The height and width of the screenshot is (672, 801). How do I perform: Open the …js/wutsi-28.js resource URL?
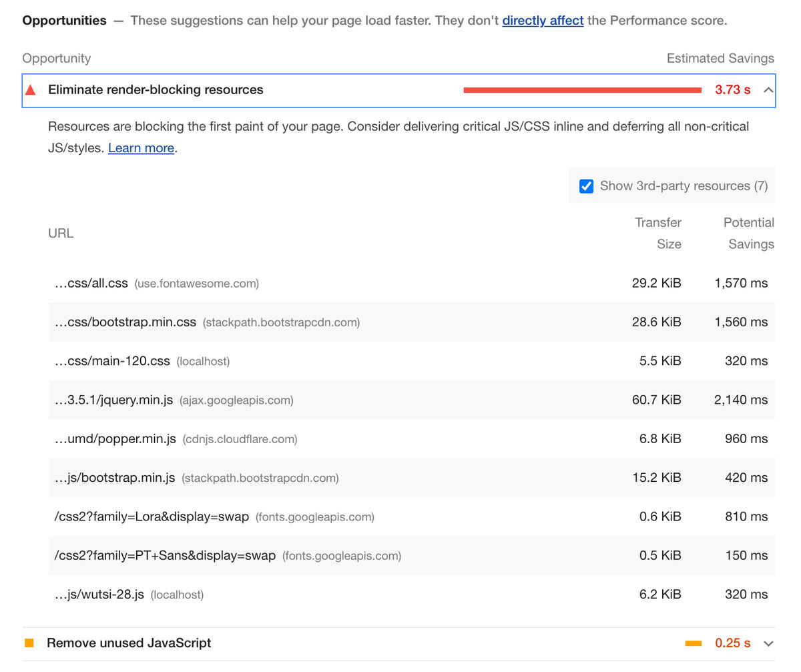pyautogui.click(x=99, y=595)
